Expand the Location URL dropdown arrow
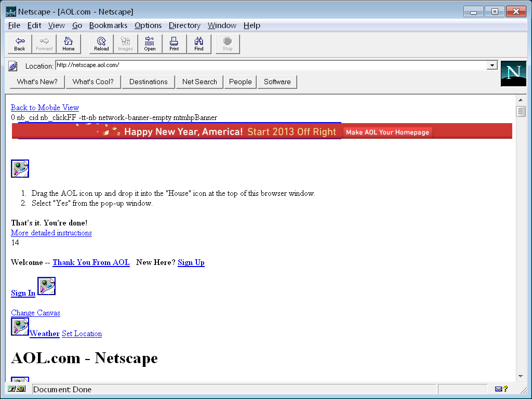This screenshot has width=532, height=399. coord(491,65)
